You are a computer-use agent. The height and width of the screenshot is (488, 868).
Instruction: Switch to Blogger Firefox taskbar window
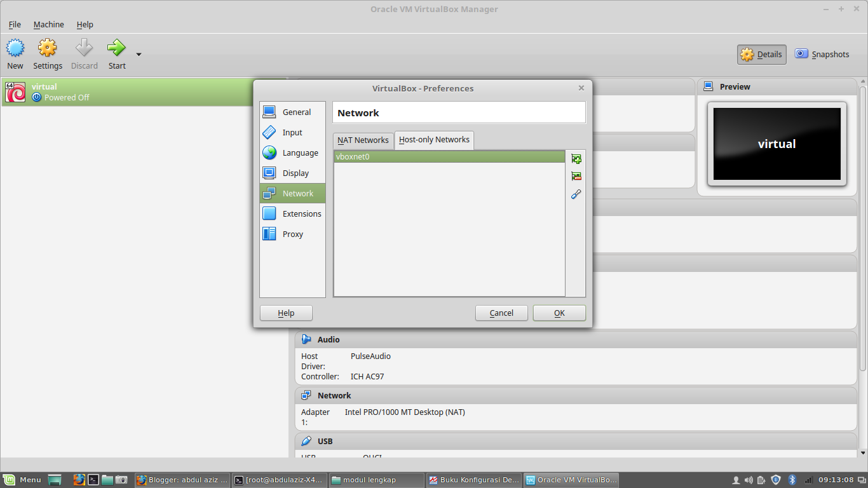point(181,480)
